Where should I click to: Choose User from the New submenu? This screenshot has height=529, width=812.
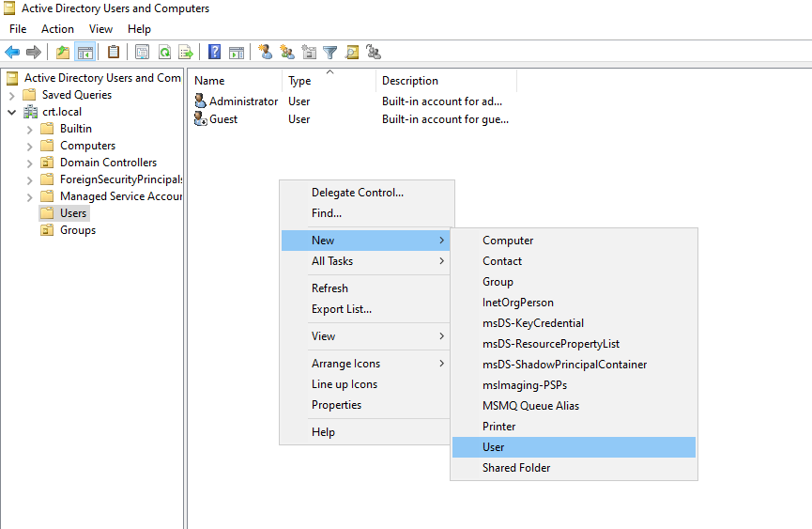(574, 447)
